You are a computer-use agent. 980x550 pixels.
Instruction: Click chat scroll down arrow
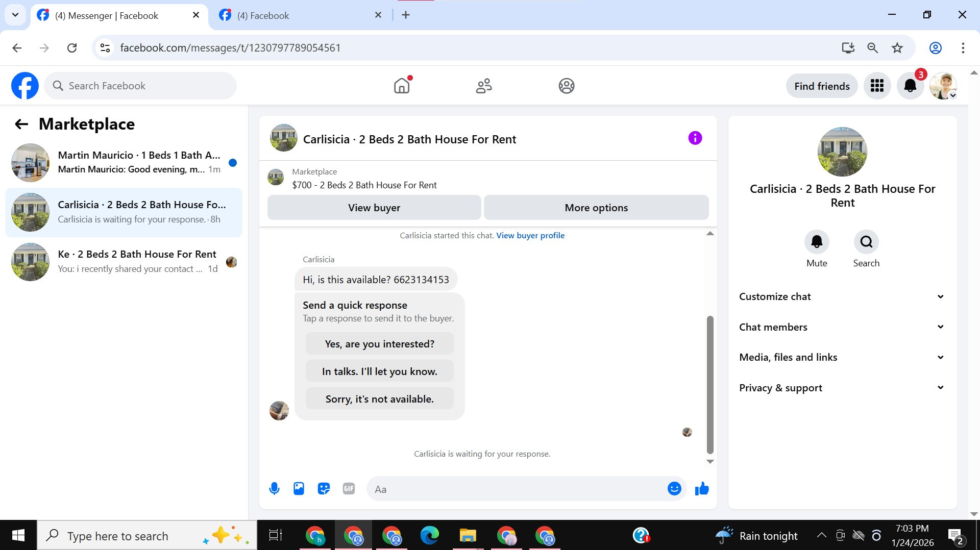pos(710,462)
